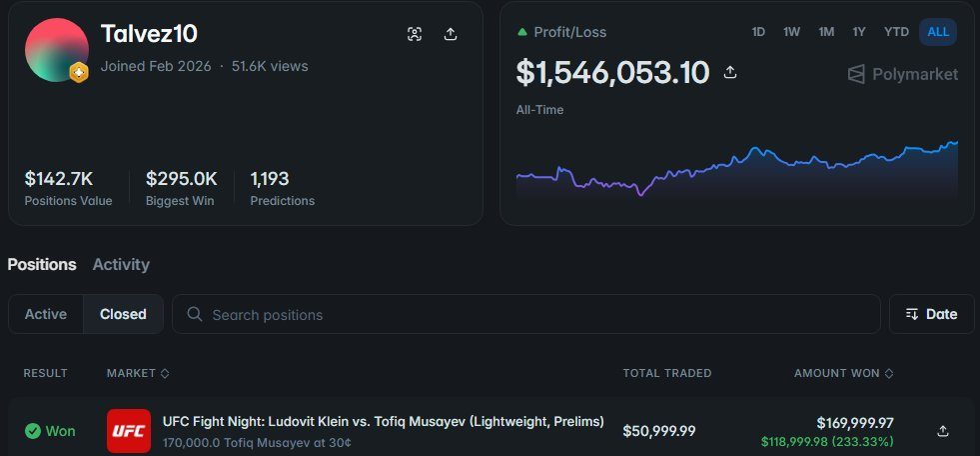Viewport: 980px width, 456px height.
Task: Select the ALL time range button
Action: point(937,32)
